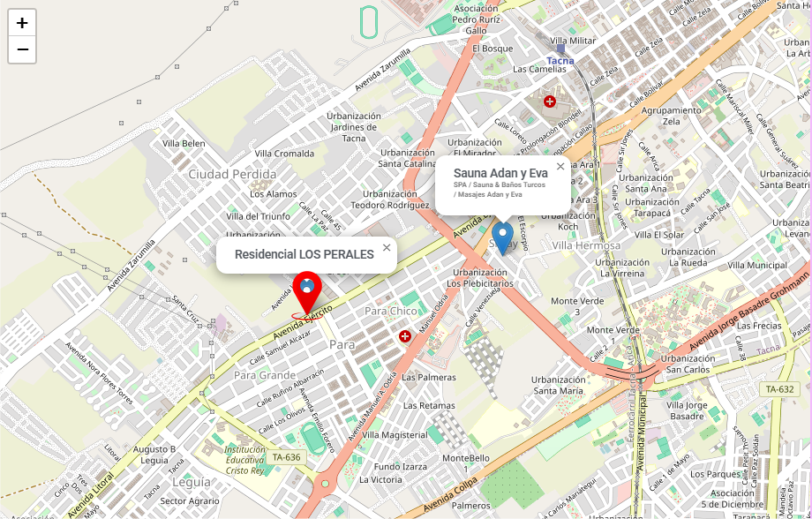The height and width of the screenshot is (519, 812).
Task: Click the red Residencial LOS PERALES marker
Action: click(x=307, y=292)
